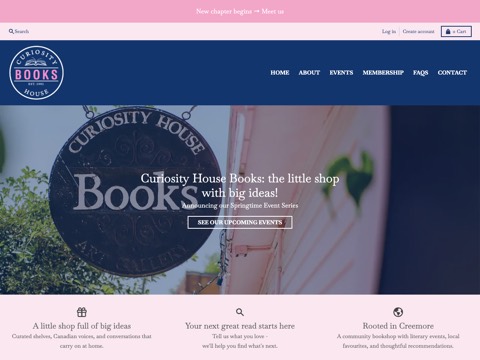Click the search magnifier icon in the top bar

click(x=11, y=31)
